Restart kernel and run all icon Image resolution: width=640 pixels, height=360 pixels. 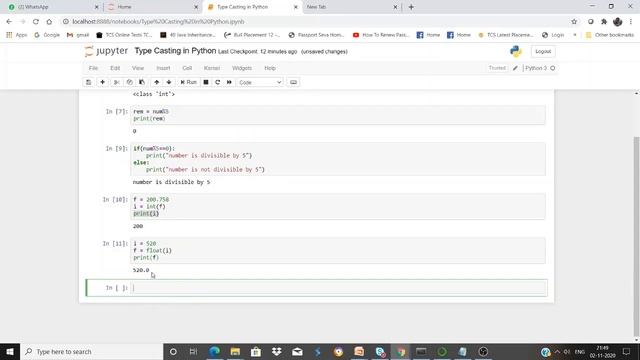[x=229, y=82]
